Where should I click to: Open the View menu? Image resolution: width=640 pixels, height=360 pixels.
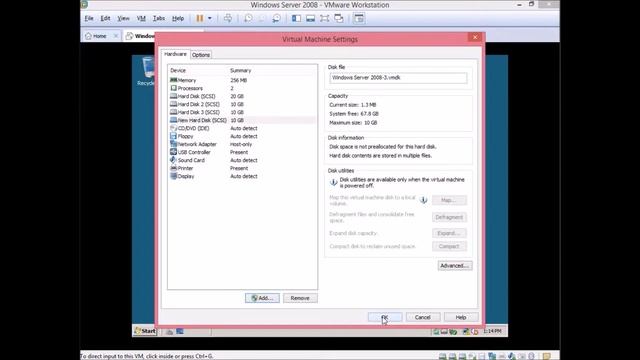(123, 18)
